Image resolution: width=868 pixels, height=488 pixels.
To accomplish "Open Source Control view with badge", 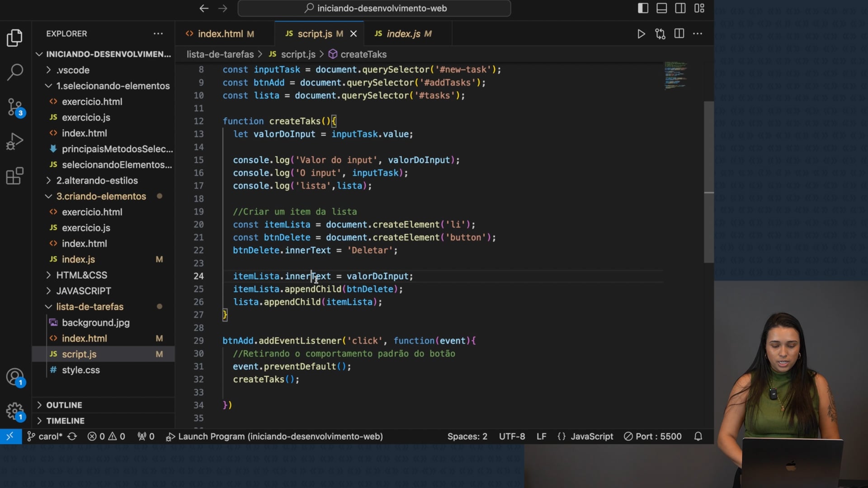I will [x=15, y=108].
